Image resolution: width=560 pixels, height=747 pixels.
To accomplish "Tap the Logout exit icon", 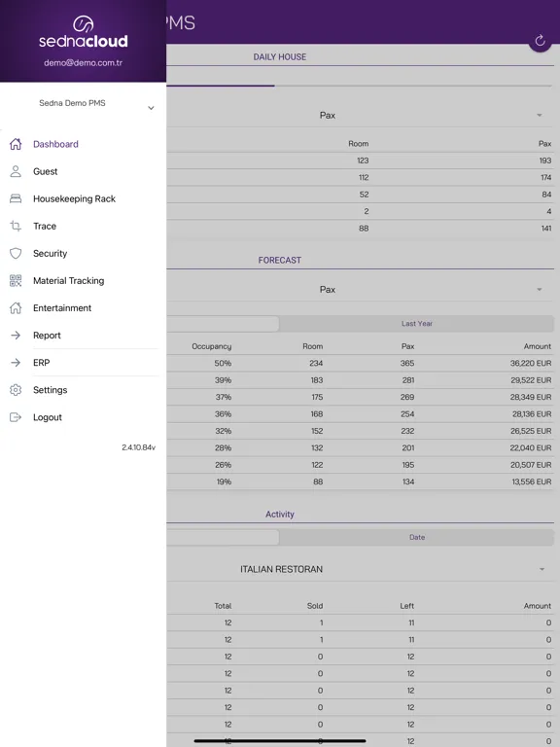I will (16, 417).
